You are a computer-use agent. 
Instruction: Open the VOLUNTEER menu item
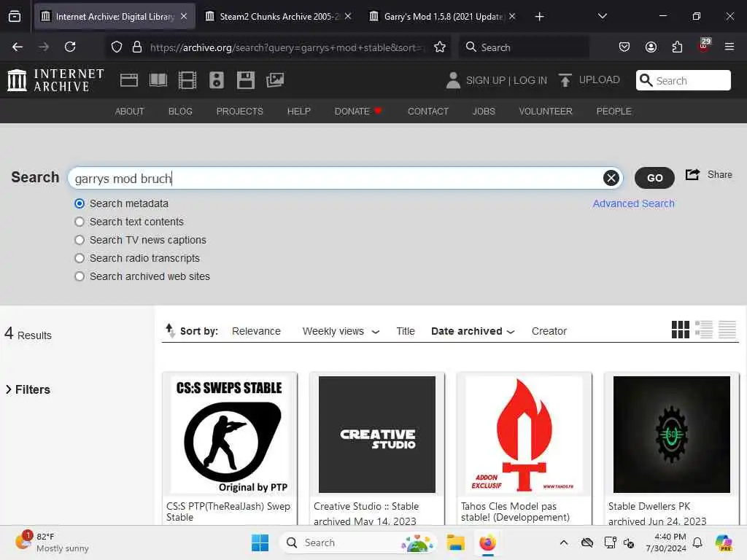tap(546, 112)
